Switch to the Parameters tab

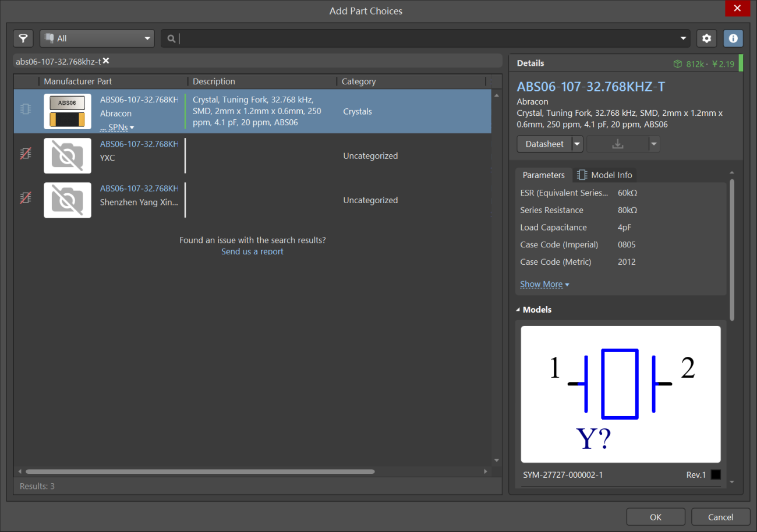(x=543, y=175)
